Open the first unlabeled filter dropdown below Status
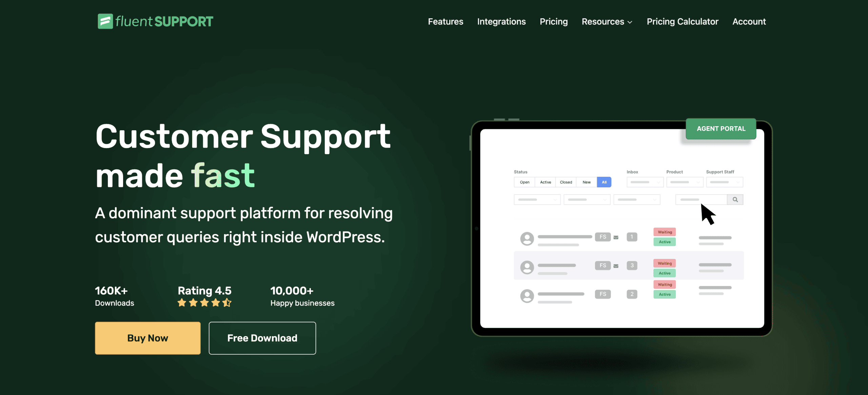 click(x=537, y=200)
